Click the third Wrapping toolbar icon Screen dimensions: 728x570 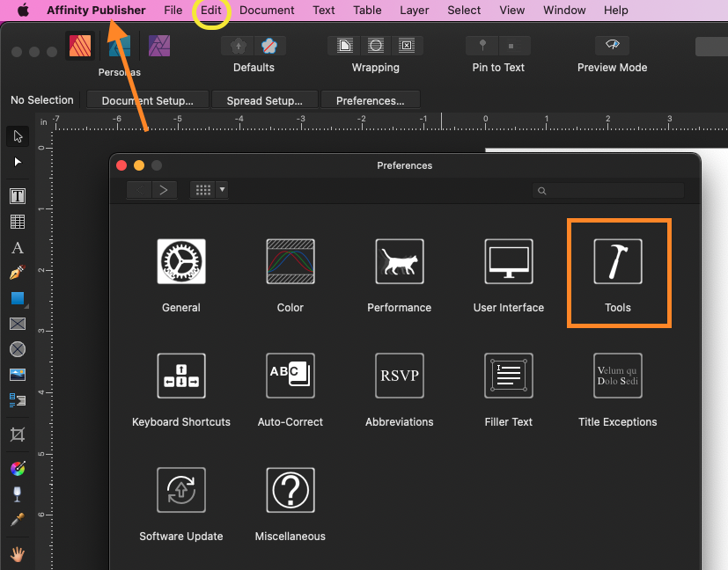tap(407, 46)
